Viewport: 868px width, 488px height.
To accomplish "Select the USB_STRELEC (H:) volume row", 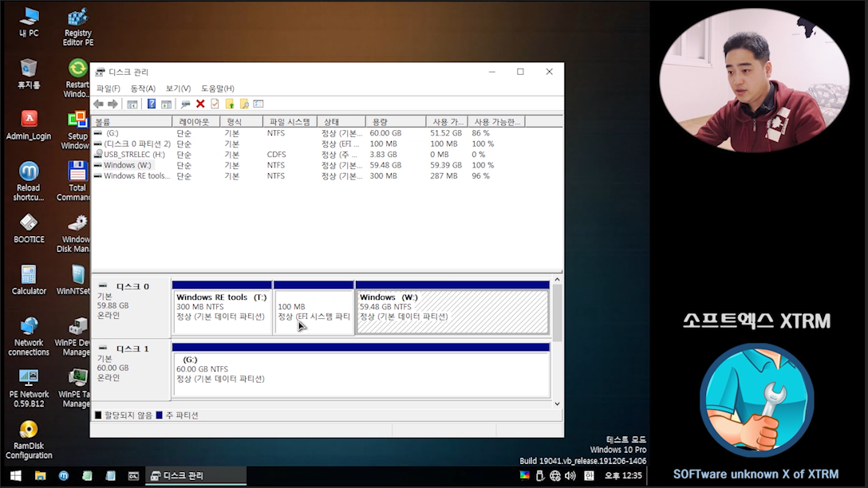I will click(x=326, y=155).
